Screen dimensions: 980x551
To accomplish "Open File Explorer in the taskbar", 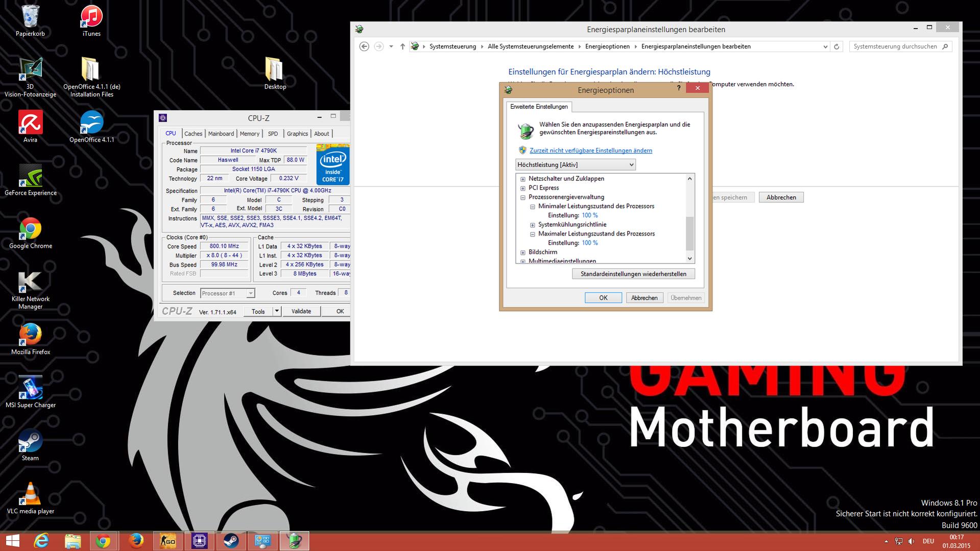I will (73, 541).
